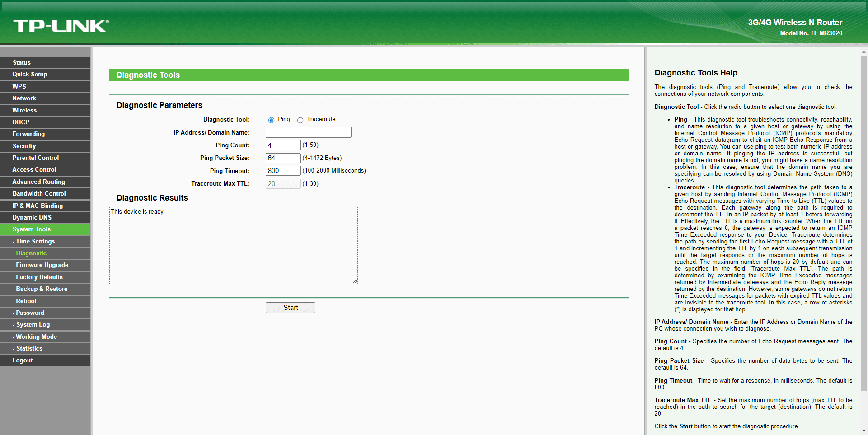Select the Diagnostic submenu item
This screenshot has height=435, width=868.
click(x=45, y=253)
